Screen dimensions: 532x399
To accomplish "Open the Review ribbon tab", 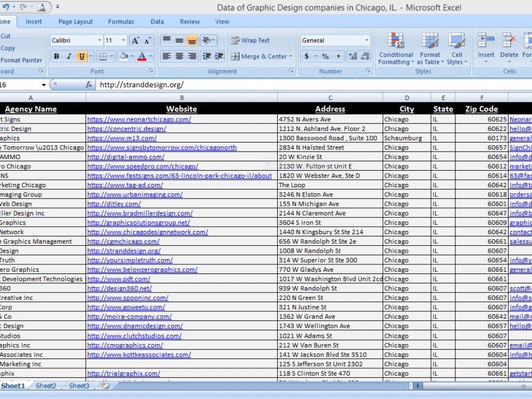I will 190,22.
